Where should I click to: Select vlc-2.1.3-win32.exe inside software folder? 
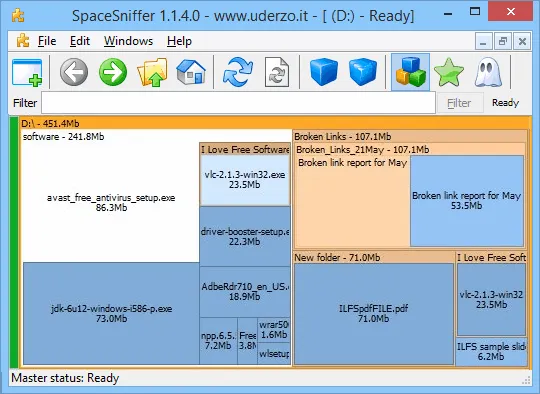pos(245,180)
